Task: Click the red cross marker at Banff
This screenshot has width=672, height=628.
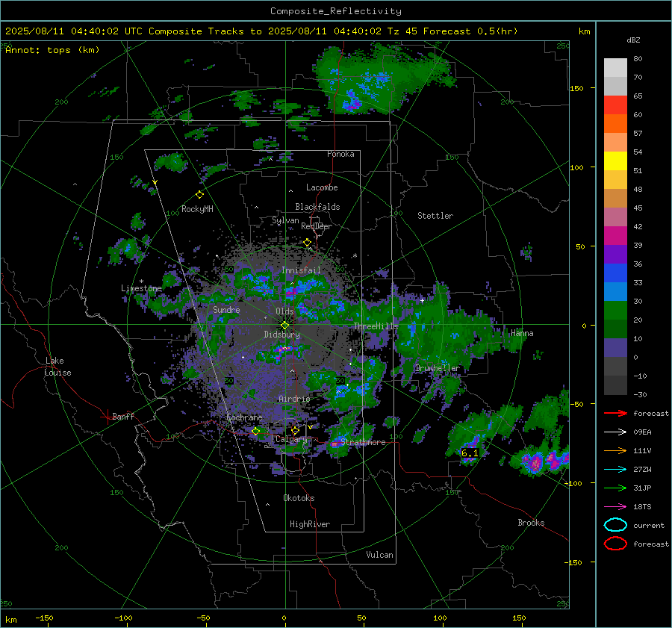Action: tap(107, 417)
